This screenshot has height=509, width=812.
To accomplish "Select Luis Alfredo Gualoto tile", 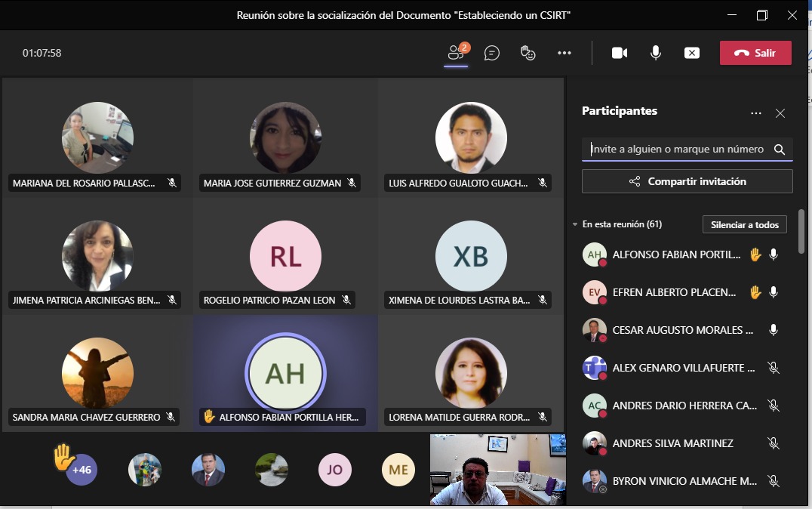I will click(x=471, y=138).
